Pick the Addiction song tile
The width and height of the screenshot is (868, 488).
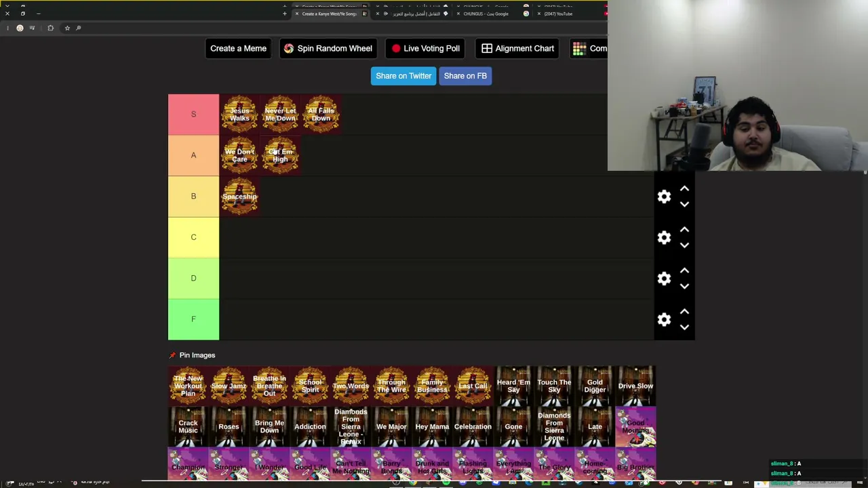[310, 427]
